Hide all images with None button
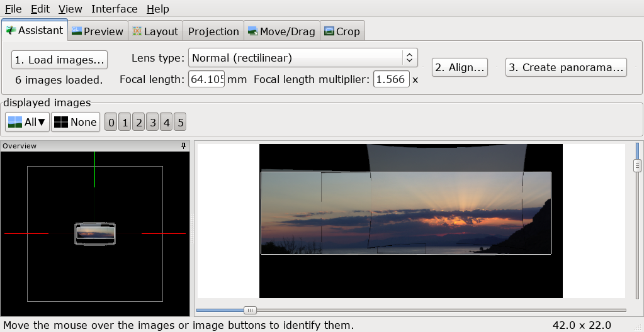This screenshot has height=332, width=644. click(76, 122)
